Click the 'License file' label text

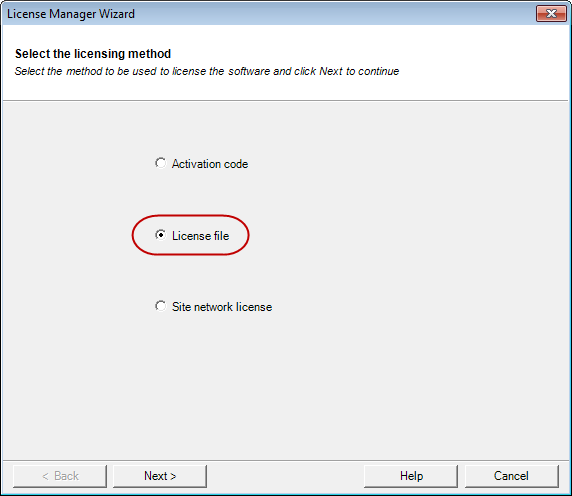(x=200, y=236)
